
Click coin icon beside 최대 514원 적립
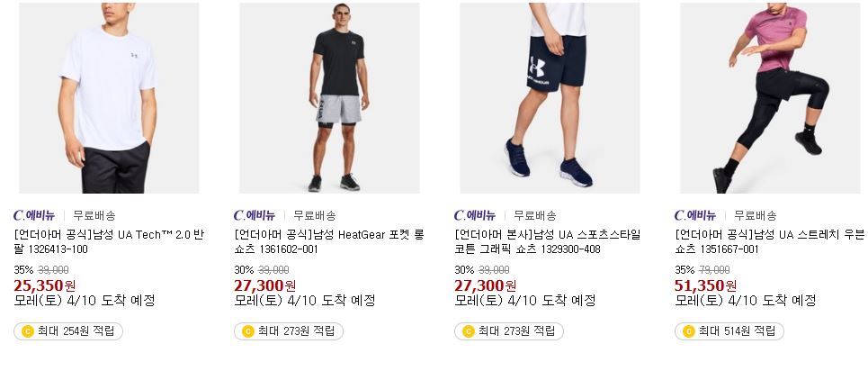(689, 331)
